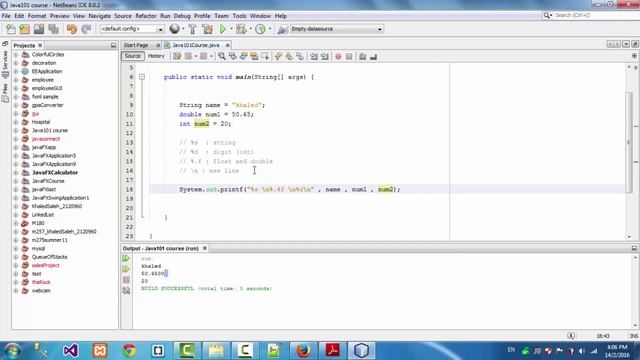
Task: Click the Redo toolbar icon
Action: point(86,29)
